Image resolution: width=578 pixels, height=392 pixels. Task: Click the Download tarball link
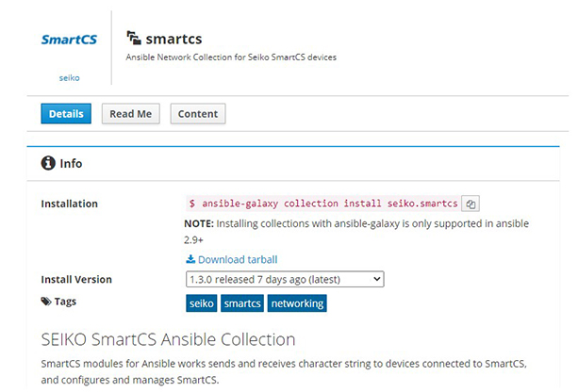(x=238, y=259)
